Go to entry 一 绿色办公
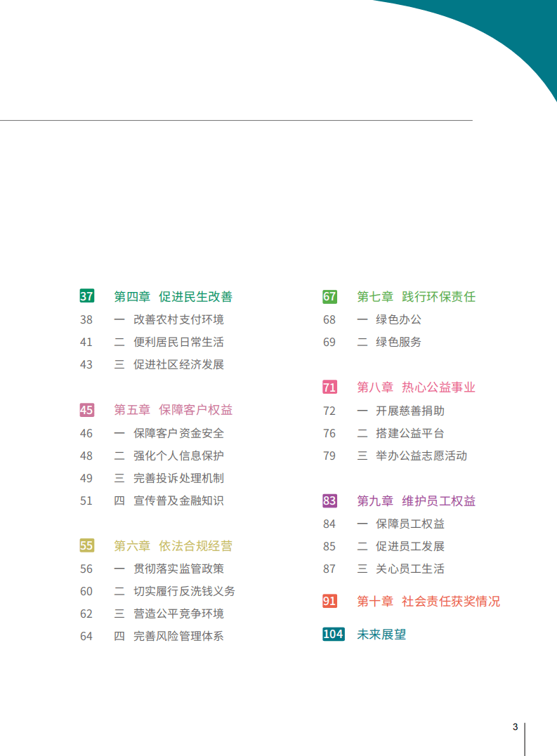The height and width of the screenshot is (756, 557). 389,319
